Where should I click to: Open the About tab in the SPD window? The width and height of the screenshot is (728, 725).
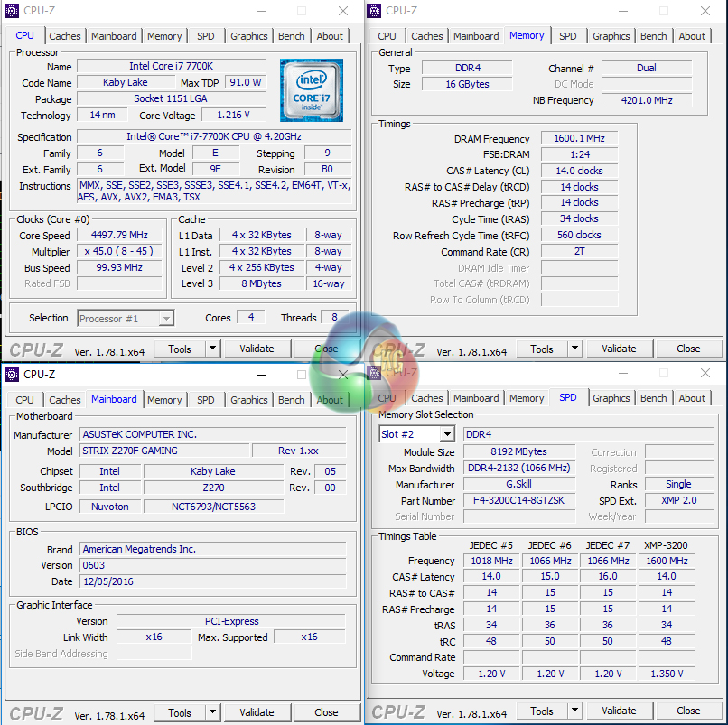(692, 398)
